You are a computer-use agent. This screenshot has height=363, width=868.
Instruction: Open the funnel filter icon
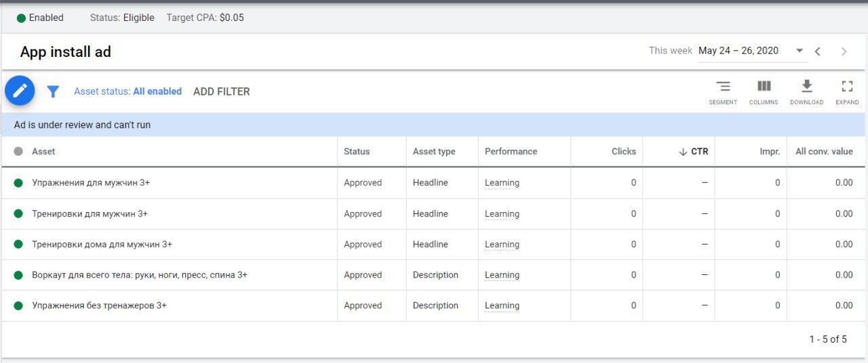coord(53,91)
